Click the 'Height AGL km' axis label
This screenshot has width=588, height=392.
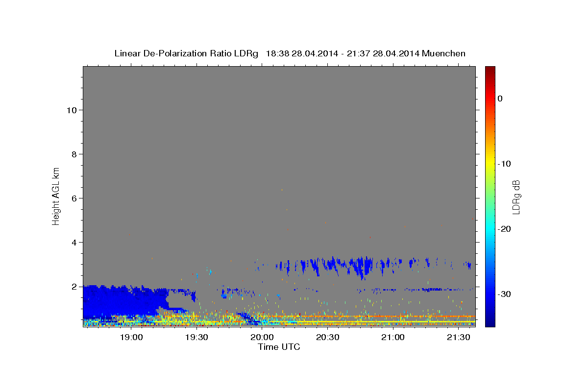point(56,196)
